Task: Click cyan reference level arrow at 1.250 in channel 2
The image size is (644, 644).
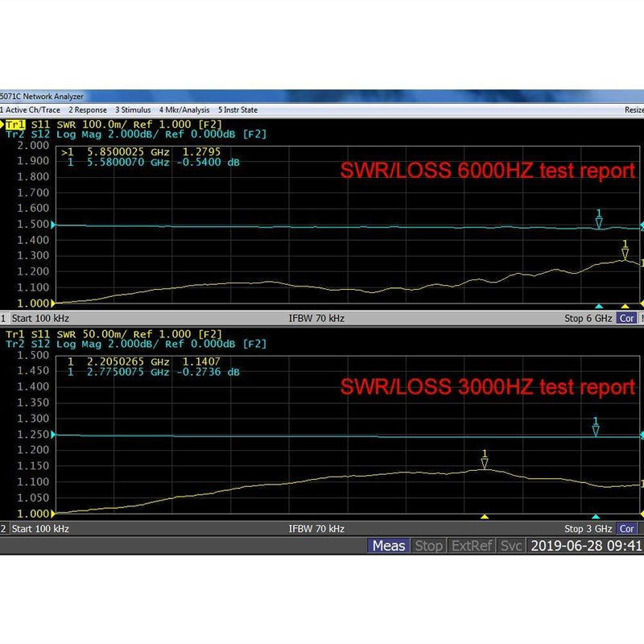Action: pos(53,435)
